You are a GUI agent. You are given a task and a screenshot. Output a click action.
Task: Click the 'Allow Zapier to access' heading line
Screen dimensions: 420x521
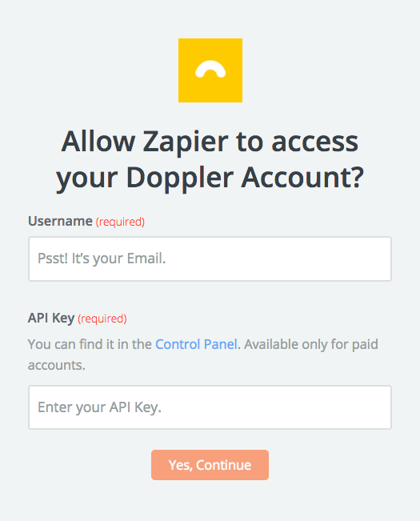pos(210,142)
